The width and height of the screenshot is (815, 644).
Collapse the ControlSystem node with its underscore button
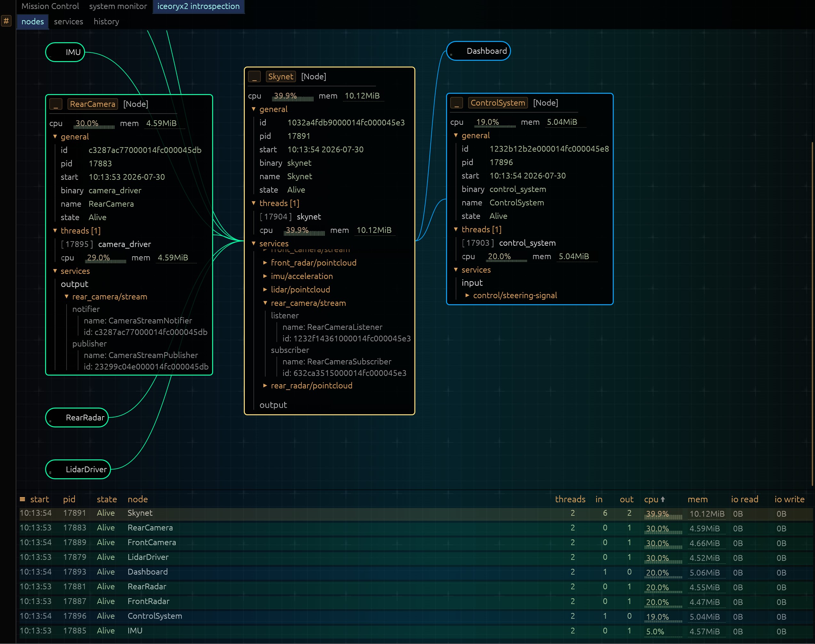pyautogui.click(x=457, y=103)
